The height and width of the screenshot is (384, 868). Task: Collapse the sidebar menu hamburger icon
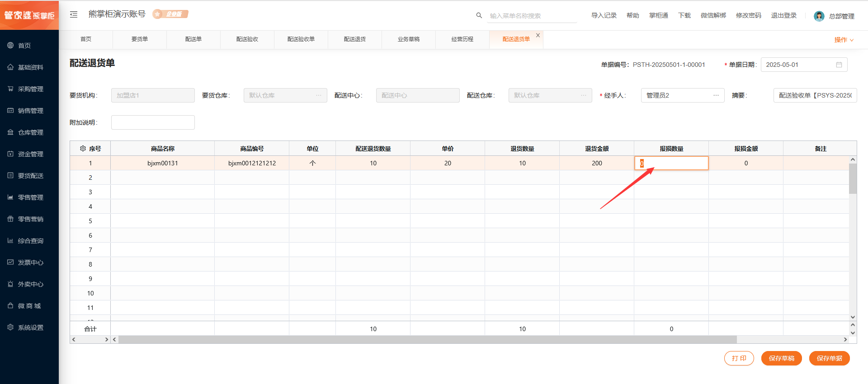[x=74, y=14]
